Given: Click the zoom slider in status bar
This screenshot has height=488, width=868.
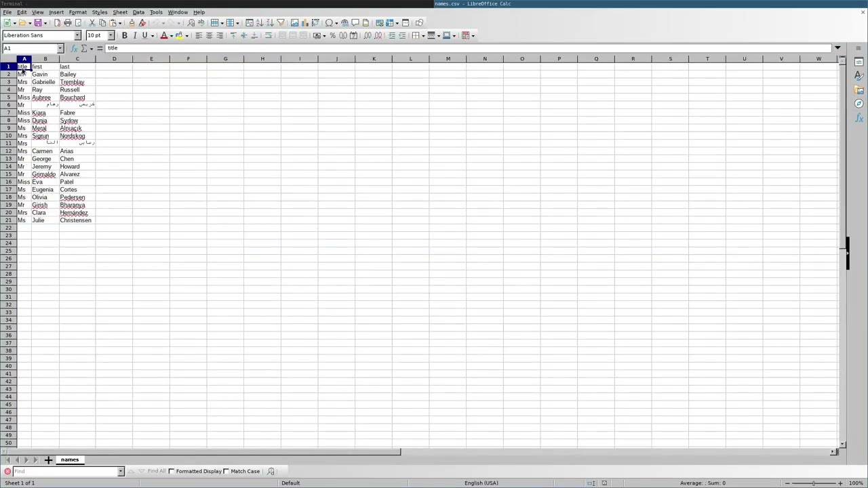Looking at the screenshot, I should pos(813,483).
